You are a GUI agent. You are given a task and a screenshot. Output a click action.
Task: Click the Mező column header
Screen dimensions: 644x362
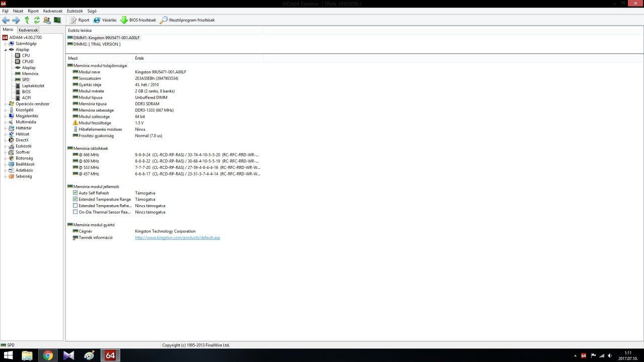(100, 58)
